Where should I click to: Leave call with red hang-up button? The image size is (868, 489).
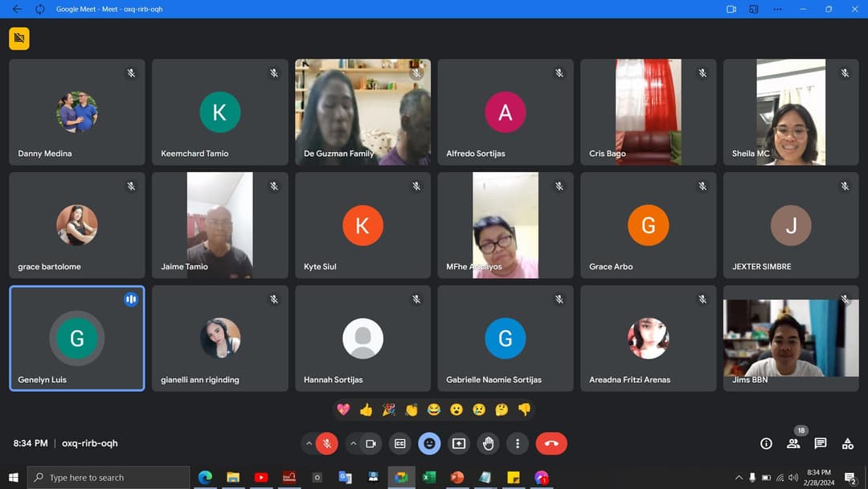click(551, 444)
